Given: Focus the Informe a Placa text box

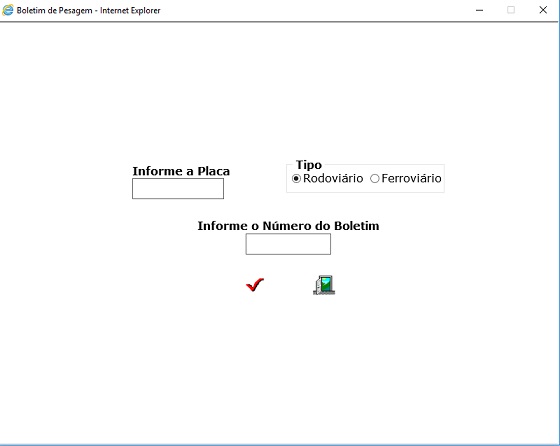Looking at the screenshot, I should [178, 189].
